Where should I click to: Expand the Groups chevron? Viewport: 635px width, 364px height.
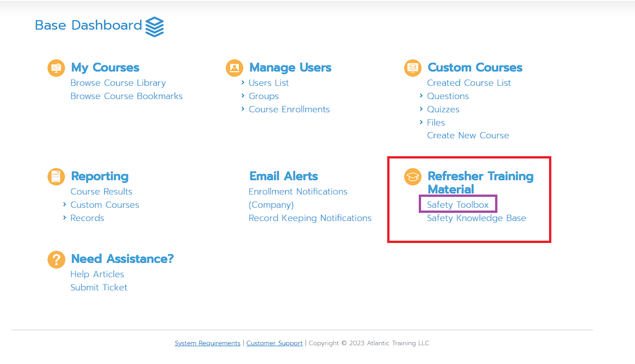click(243, 96)
